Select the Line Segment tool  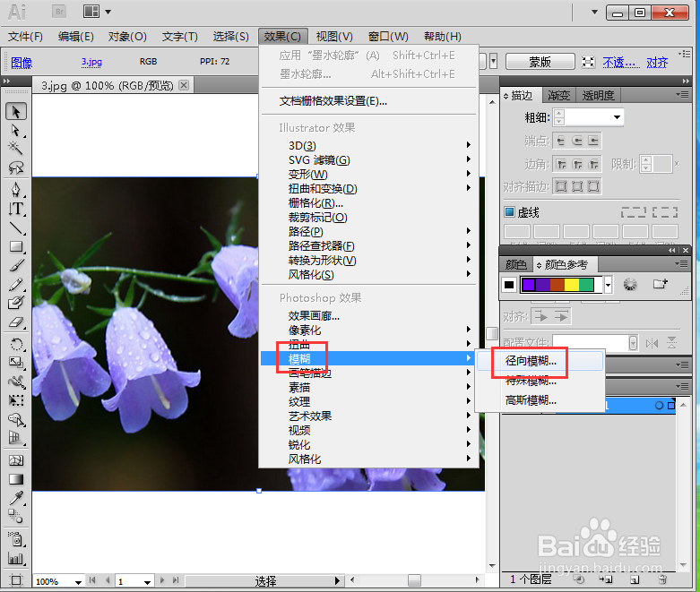(x=16, y=228)
